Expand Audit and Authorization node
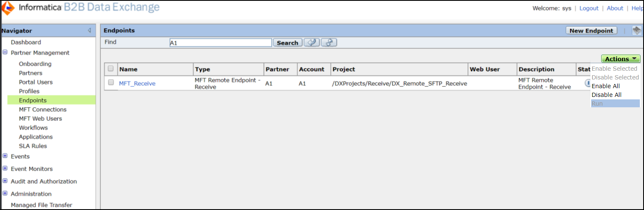 [5, 181]
